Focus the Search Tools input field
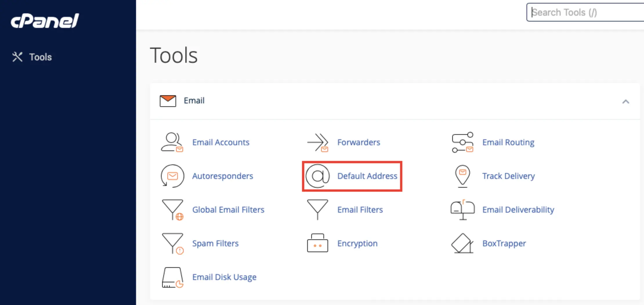 [585, 12]
